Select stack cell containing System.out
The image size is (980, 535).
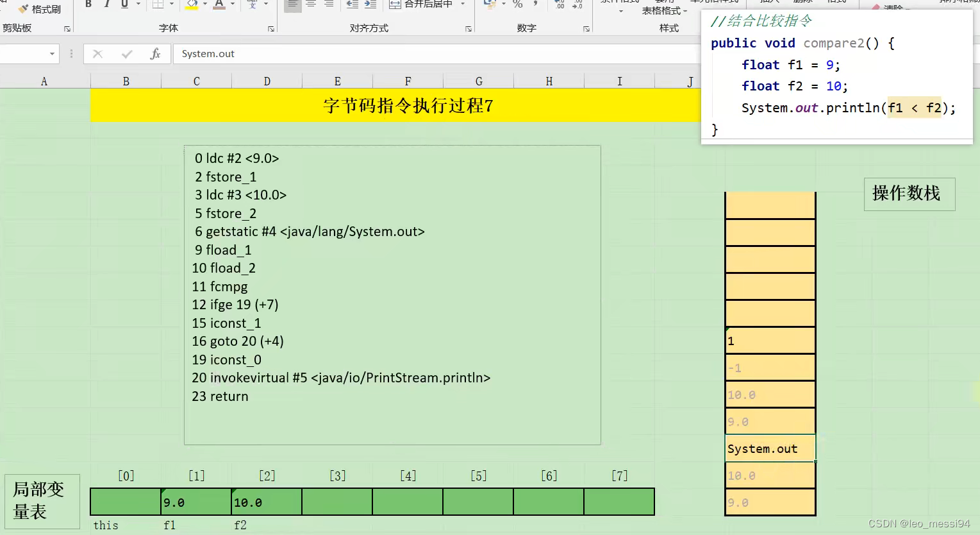click(x=770, y=448)
